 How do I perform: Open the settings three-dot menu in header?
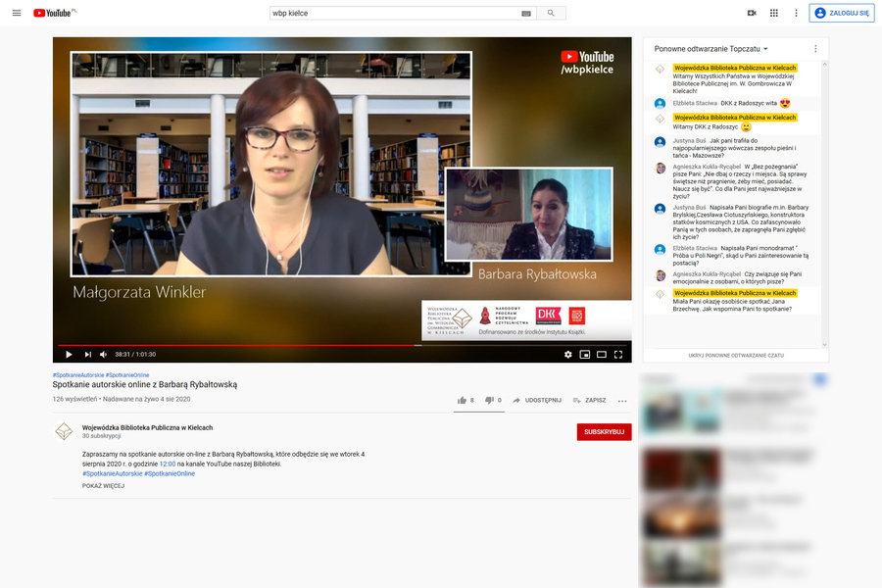click(x=796, y=13)
